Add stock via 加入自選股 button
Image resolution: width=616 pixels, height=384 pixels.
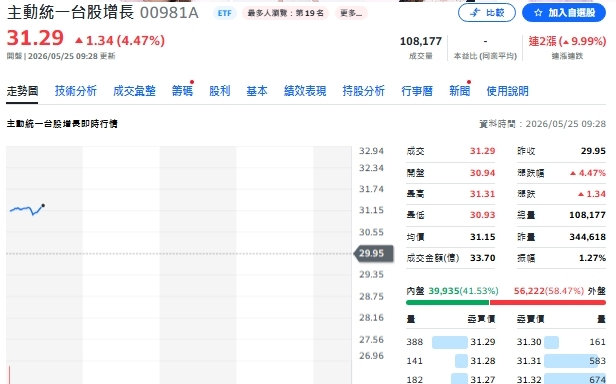pos(564,13)
